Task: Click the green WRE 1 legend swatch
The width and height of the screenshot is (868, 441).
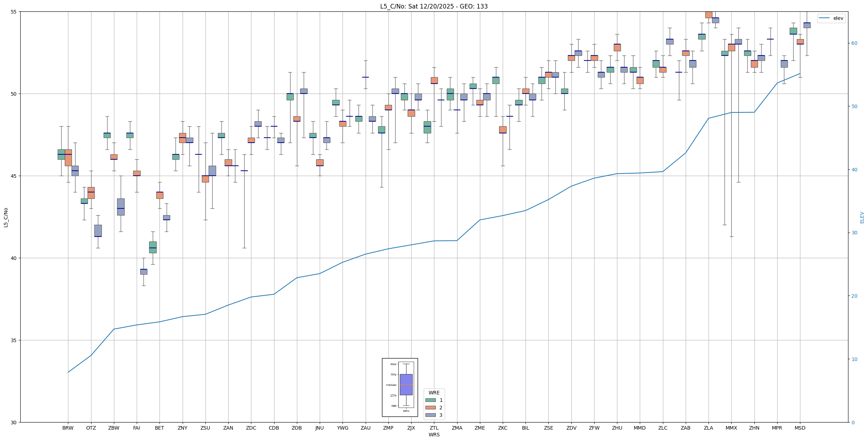Action: coord(430,400)
